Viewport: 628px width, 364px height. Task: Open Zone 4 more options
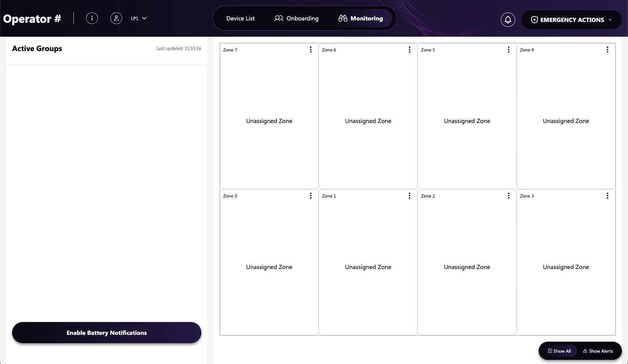(607, 50)
